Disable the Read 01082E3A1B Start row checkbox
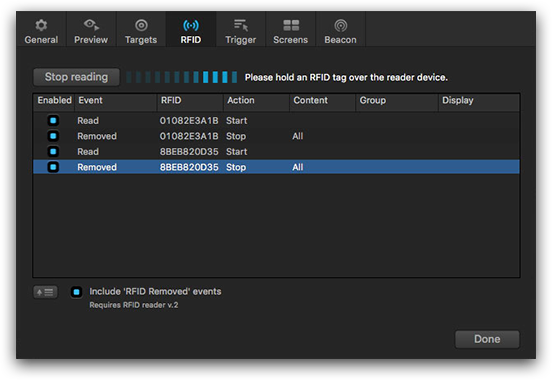 [x=53, y=120]
